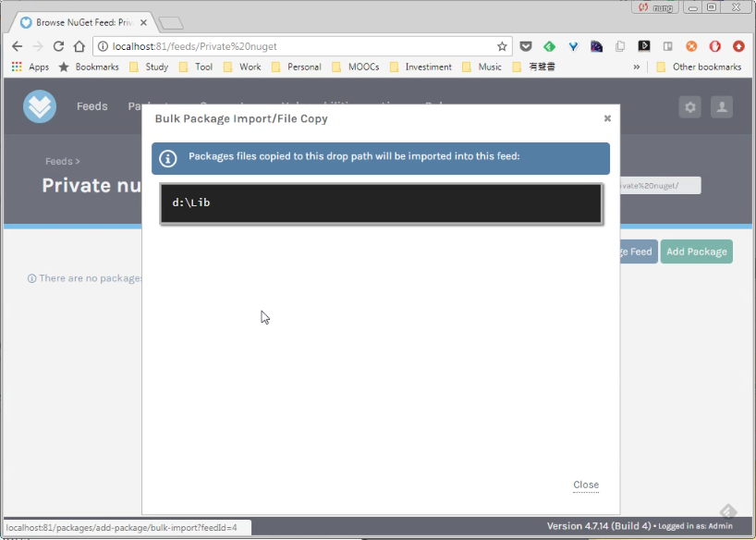Image resolution: width=756 pixels, height=540 pixels.
Task: Click the Bulk Package Import/File Copy title
Action: pyautogui.click(x=241, y=118)
